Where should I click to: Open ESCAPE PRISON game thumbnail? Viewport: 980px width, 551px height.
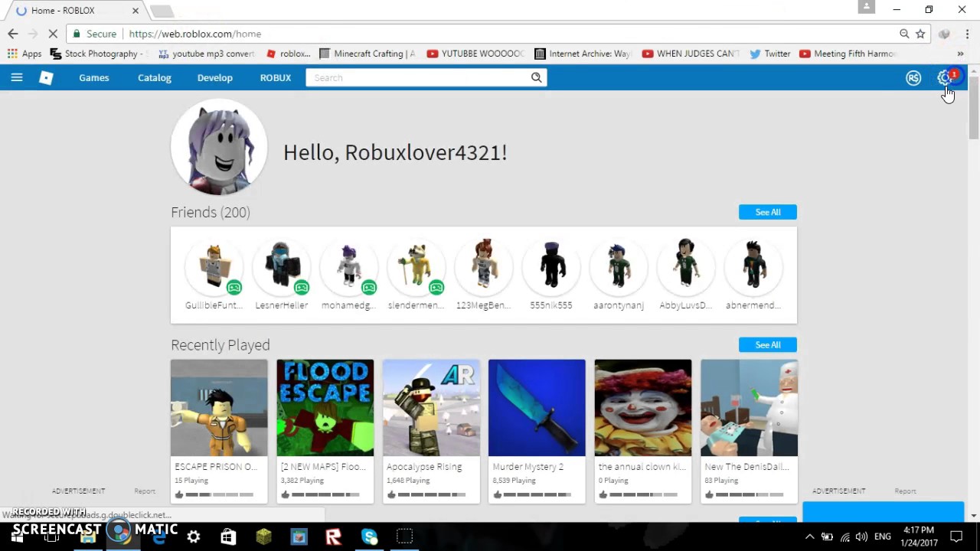tap(219, 408)
